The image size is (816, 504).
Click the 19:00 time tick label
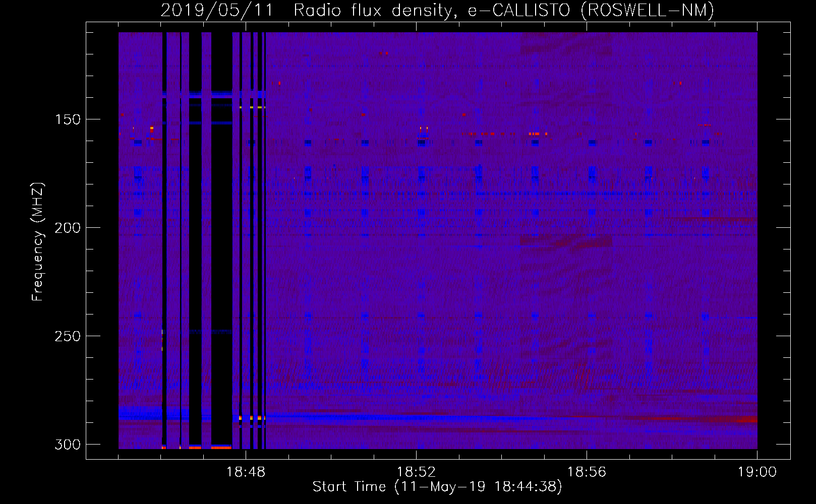click(x=757, y=472)
